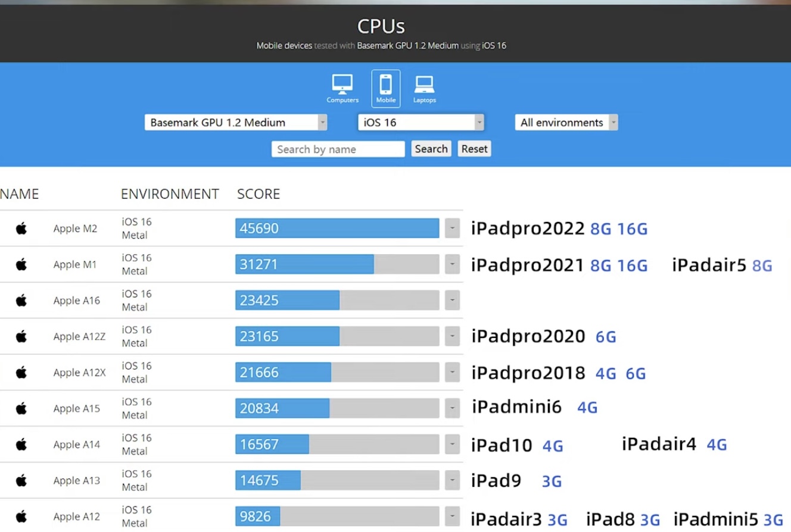The height and width of the screenshot is (532, 791).
Task: Click the iOS 16 link in the subtitle
Action: (x=494, y=46)
